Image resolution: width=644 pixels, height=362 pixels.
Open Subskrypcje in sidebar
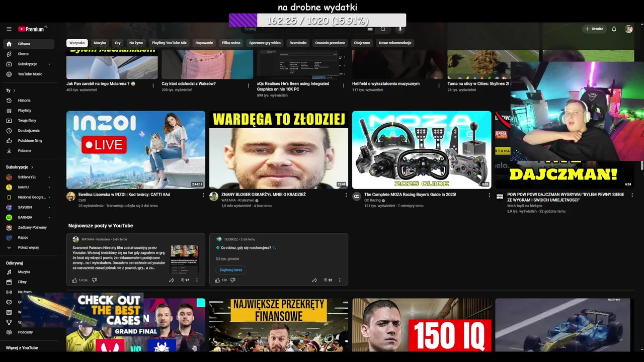[28, 64]
